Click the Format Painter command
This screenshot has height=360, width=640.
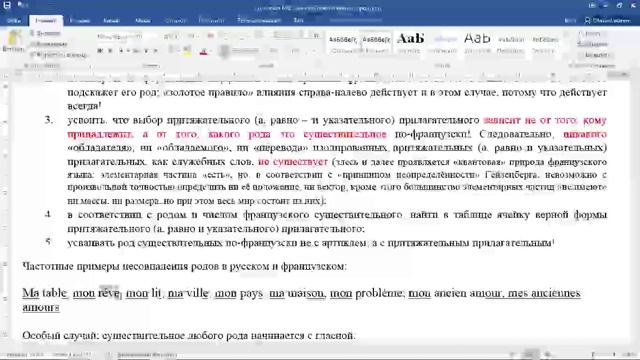tap(59, 55)
